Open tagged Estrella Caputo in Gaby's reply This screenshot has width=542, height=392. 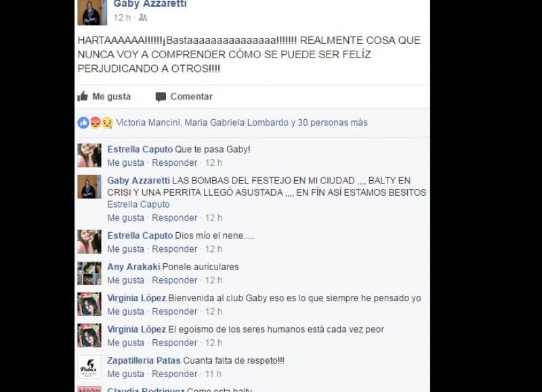point(138,204)
